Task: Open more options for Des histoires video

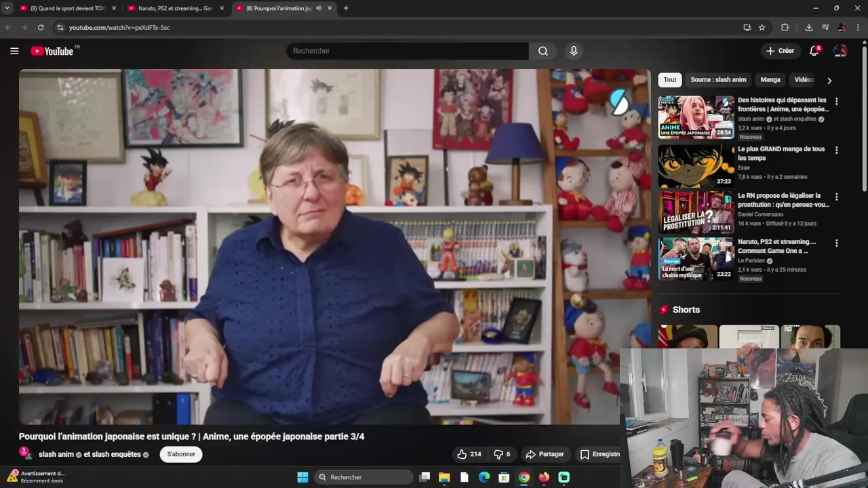Action: (836, 102)
